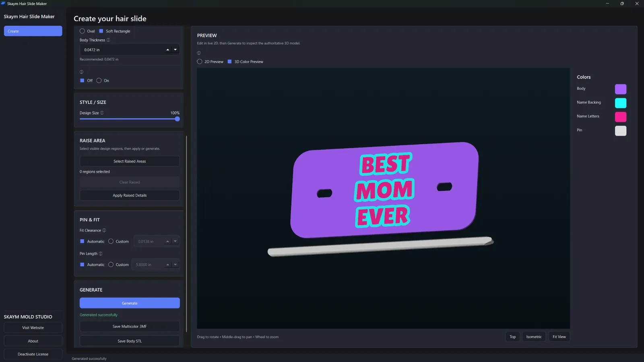
Task: Click Select Raised Areas button
Action: click(x=130, y=161)
